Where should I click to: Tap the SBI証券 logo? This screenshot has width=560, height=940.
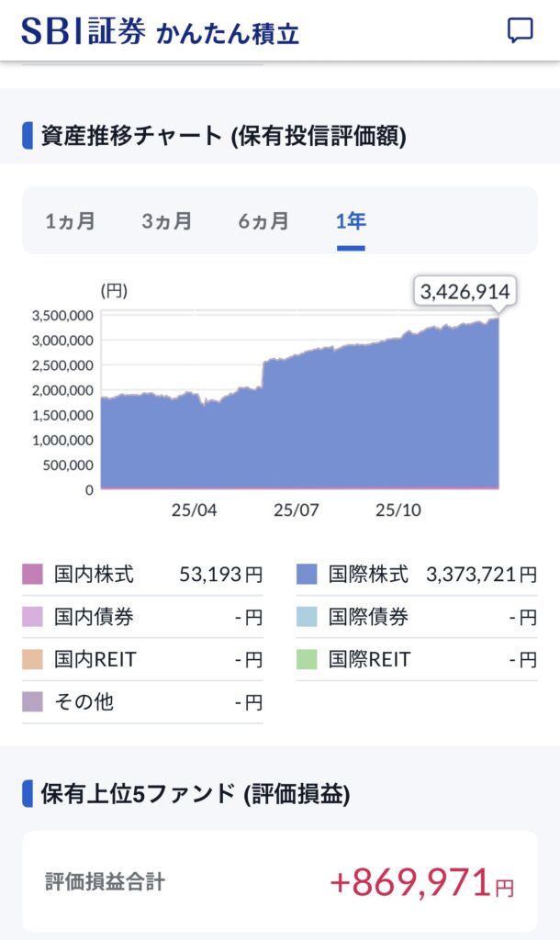(x=83, y=31)
